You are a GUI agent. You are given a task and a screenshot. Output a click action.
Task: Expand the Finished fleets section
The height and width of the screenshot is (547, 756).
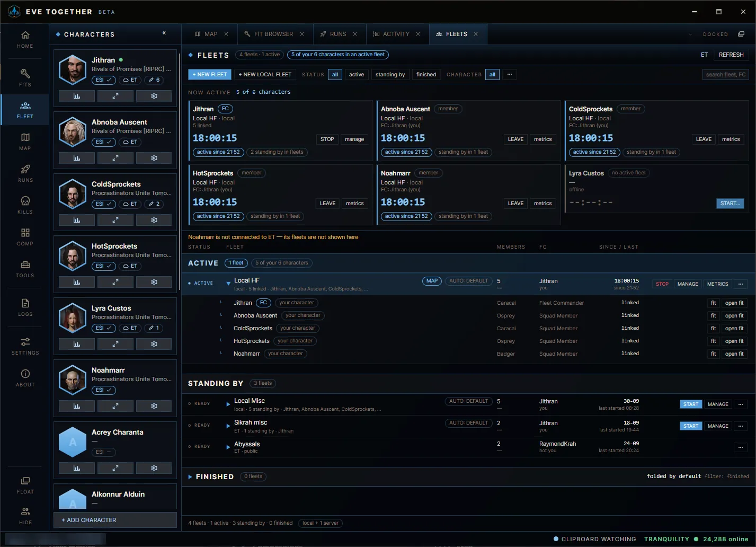(x=190, y=477)
